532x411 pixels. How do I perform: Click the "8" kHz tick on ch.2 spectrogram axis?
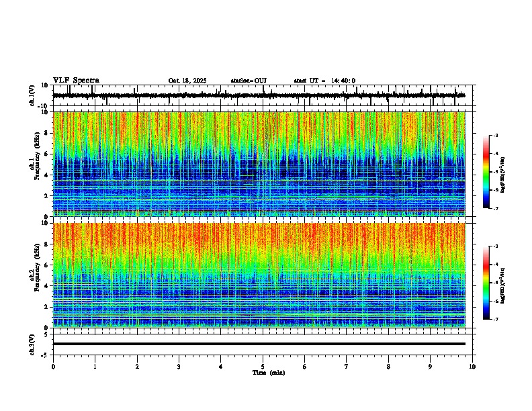click(x=47, y=244)
